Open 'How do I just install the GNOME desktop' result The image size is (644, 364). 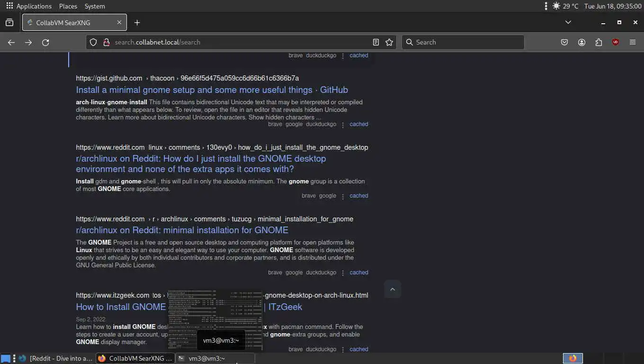tap(201, 164)
